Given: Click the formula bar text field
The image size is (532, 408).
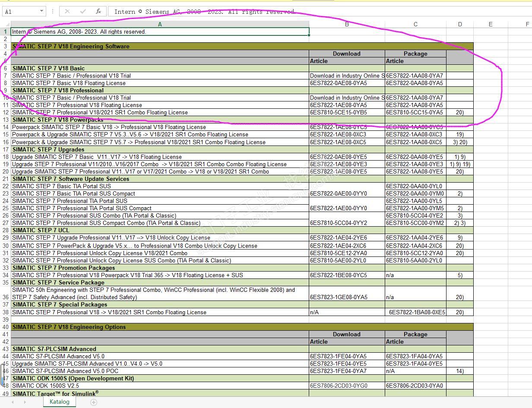Looking at the screenshot, I should 320,12.
